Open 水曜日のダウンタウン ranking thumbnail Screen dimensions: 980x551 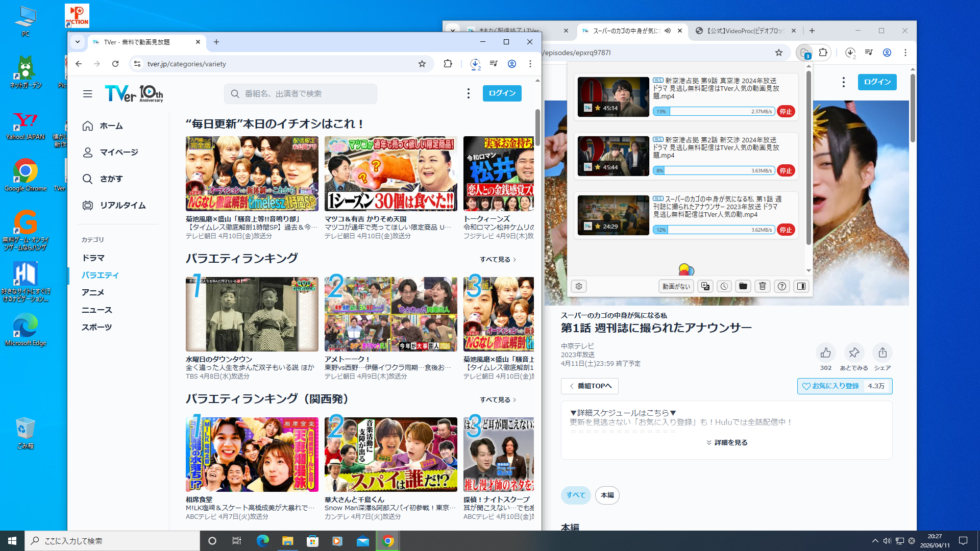pyautogui.click(x=252, y=314)
